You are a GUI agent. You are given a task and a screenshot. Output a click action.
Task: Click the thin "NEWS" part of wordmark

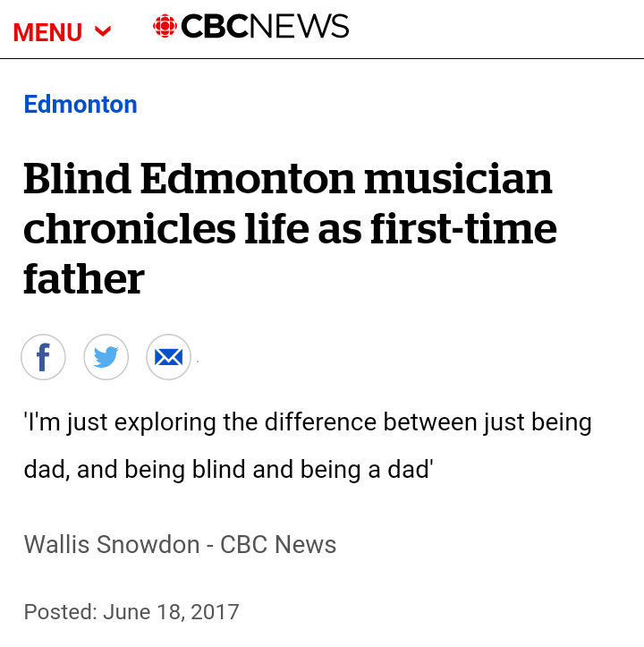pyautogui.click(x=299, y=27)
